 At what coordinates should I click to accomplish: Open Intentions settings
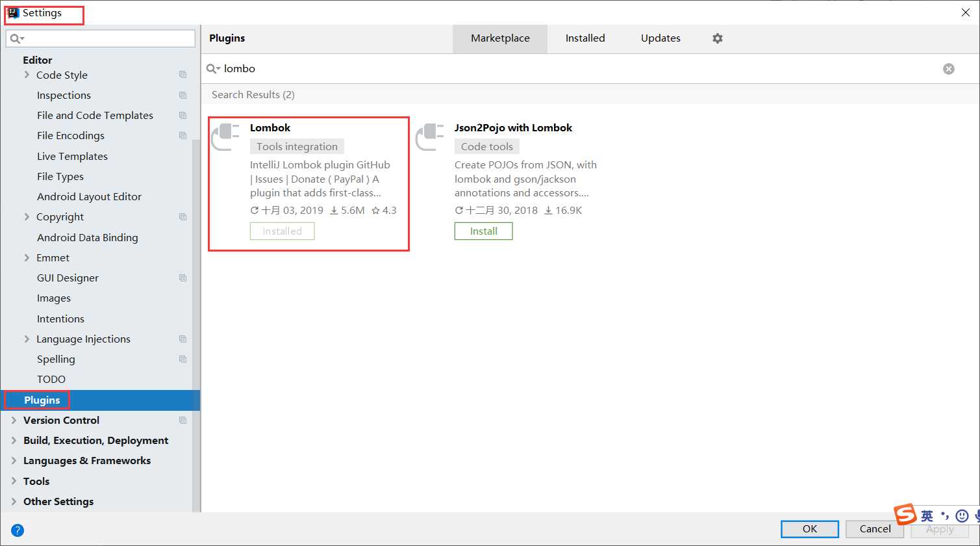click(60, 319)
